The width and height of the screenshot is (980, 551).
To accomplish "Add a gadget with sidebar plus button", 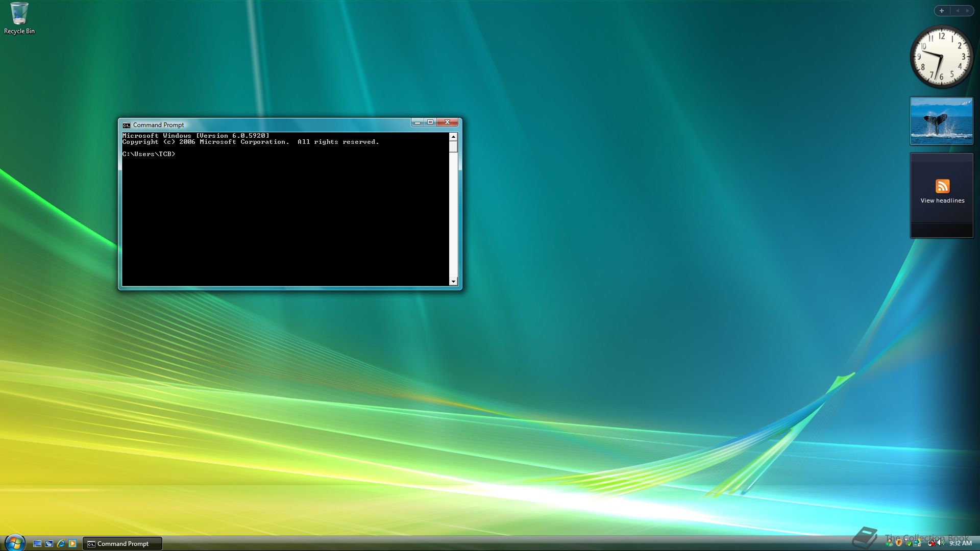I will 942,11.
